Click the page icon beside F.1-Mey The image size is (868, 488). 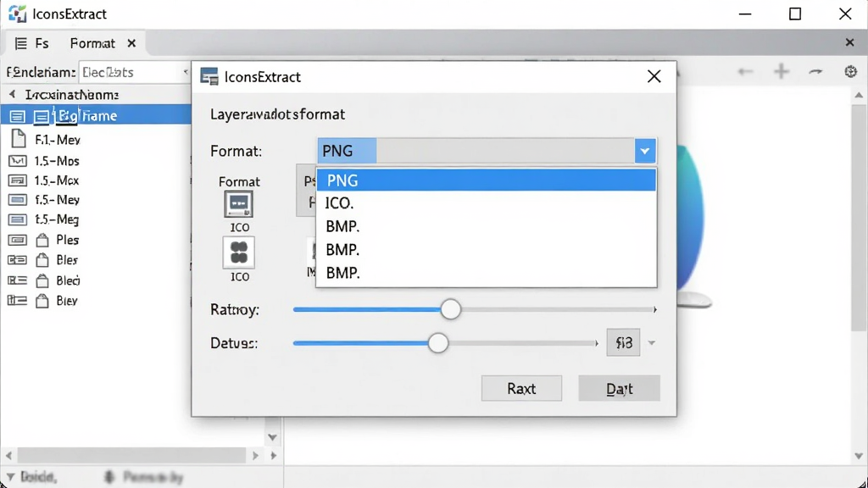[x=18, y=138]
